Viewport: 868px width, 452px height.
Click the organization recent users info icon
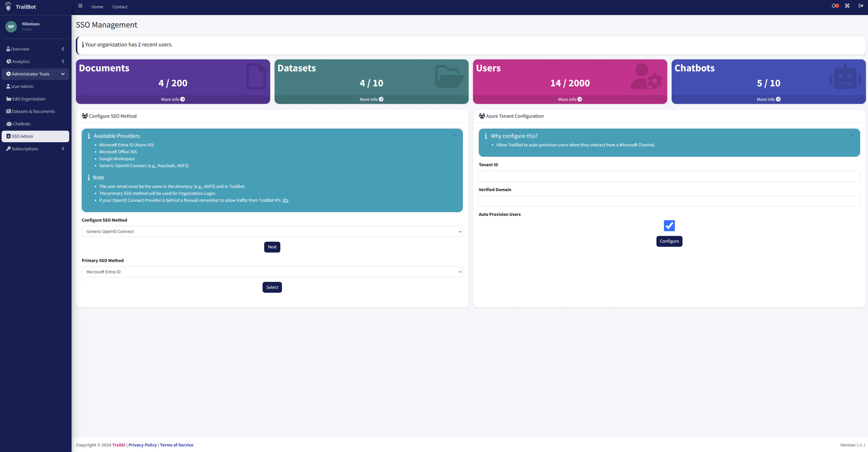click(83, 45)
